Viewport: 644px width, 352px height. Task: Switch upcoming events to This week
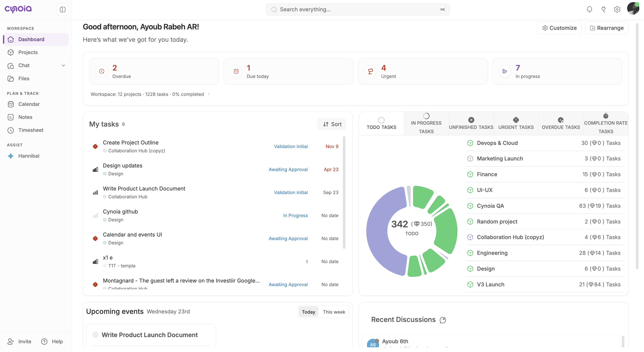coord(334,312)
